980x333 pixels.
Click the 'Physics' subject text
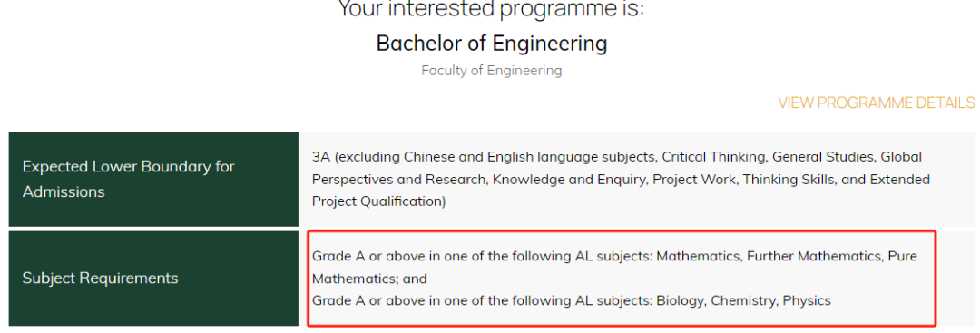[x=807, y=301]
